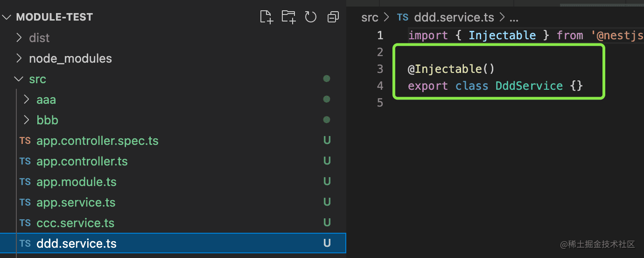Click ddd.service.ts in the breadcrumb

[x=454, y=18]
